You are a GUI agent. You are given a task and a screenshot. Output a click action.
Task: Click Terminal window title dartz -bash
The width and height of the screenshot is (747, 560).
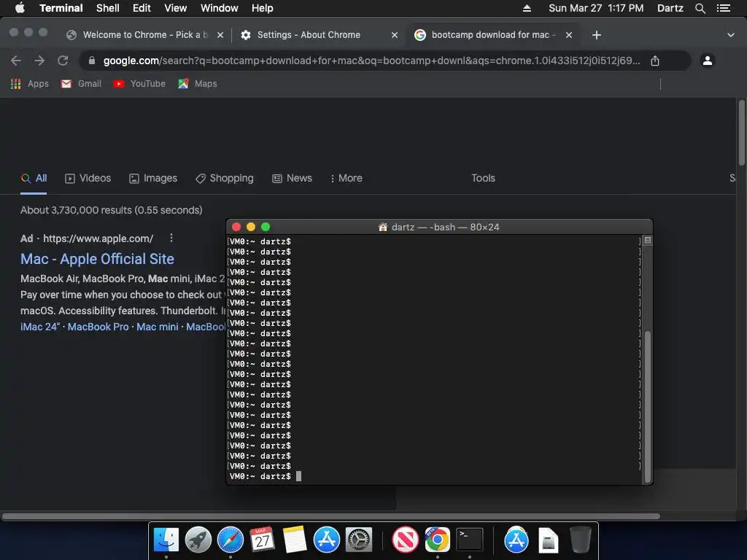pos(438,227)
